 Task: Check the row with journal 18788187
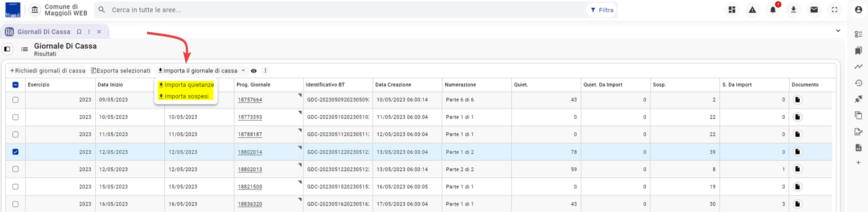click(x=15, y=134)
